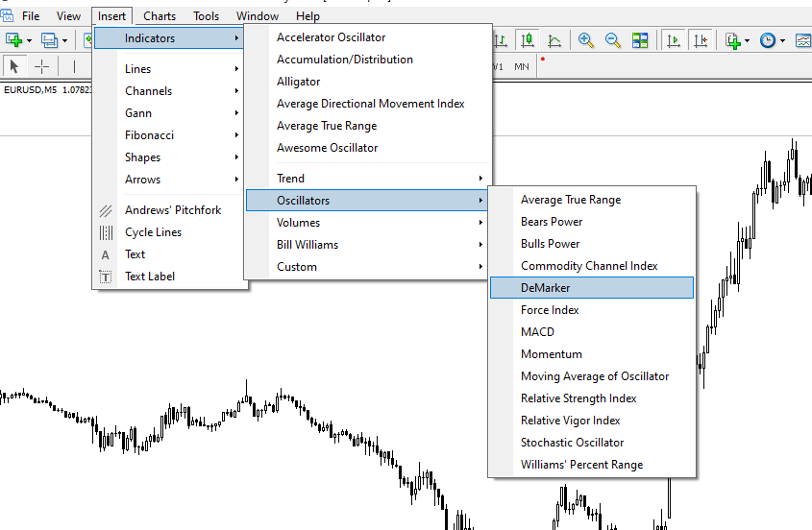Expand the Shapes submenu

(x=169, y=157)
